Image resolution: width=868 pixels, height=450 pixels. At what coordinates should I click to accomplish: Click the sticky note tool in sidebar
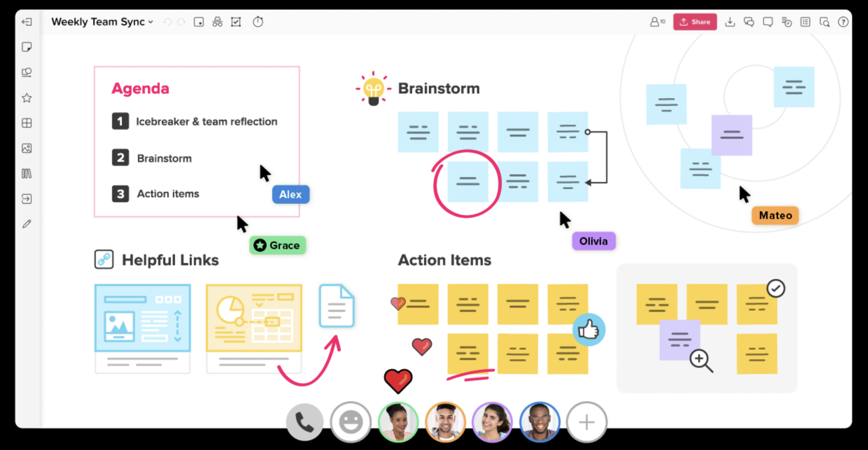click(x=27, y=47)
